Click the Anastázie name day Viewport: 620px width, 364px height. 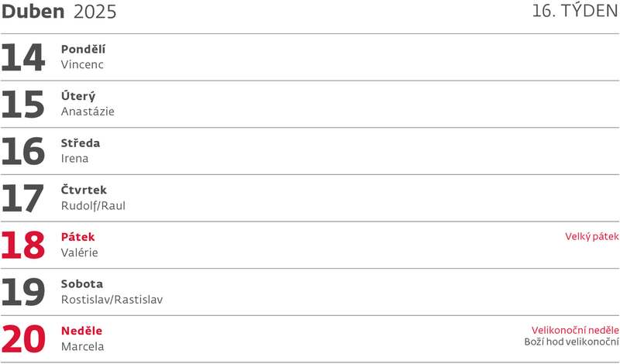pyautogui.click(x=88, y=112)
